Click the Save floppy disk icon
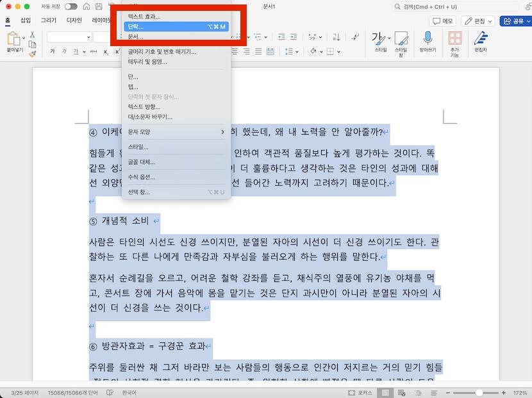 pos(99,6)
